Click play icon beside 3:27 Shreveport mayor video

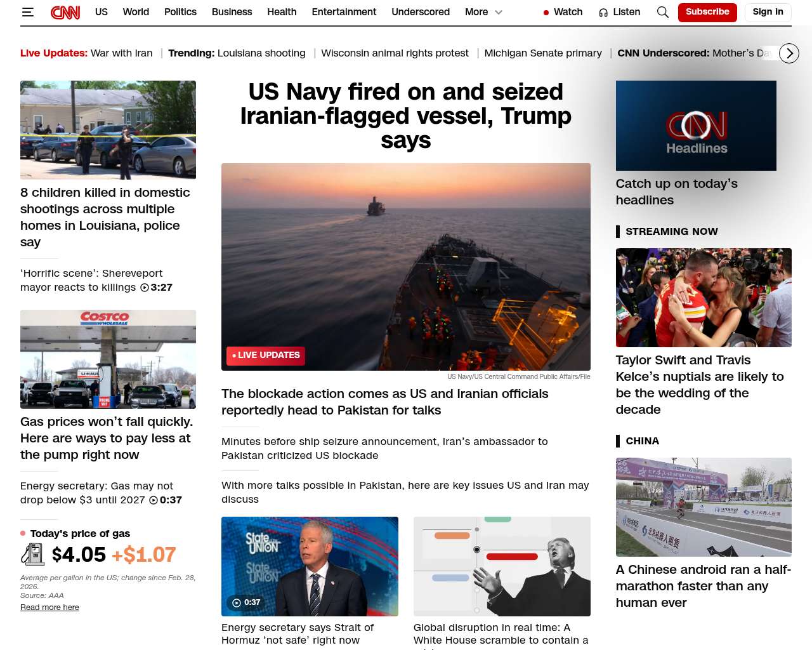coord(145,288)
